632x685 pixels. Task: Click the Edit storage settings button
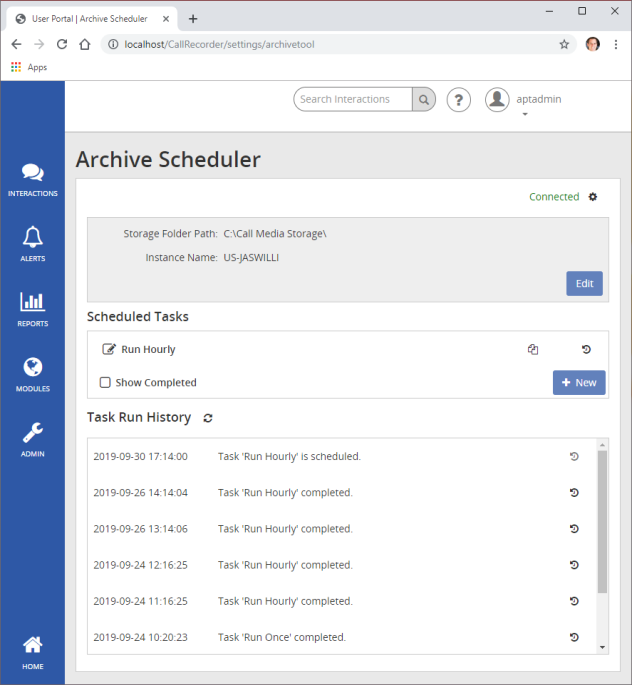pyautogui.click(x=584, y=283)
